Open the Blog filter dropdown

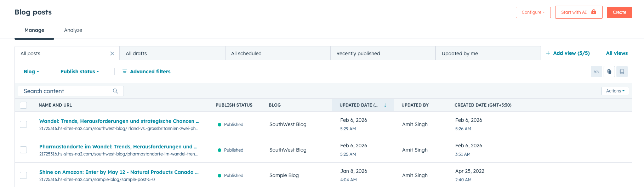[31, 72]
